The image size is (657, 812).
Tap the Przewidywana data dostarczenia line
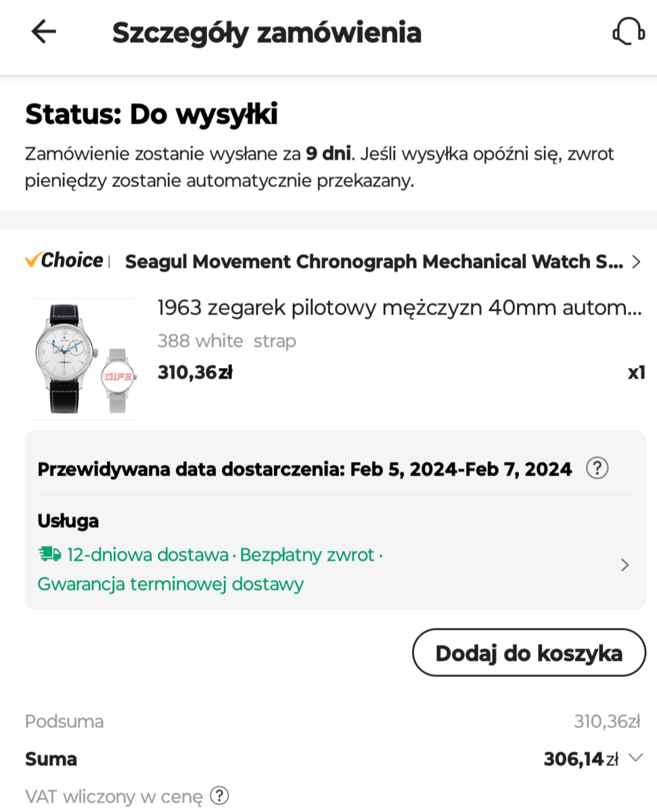pyautogui.click(x=304, y=469)
